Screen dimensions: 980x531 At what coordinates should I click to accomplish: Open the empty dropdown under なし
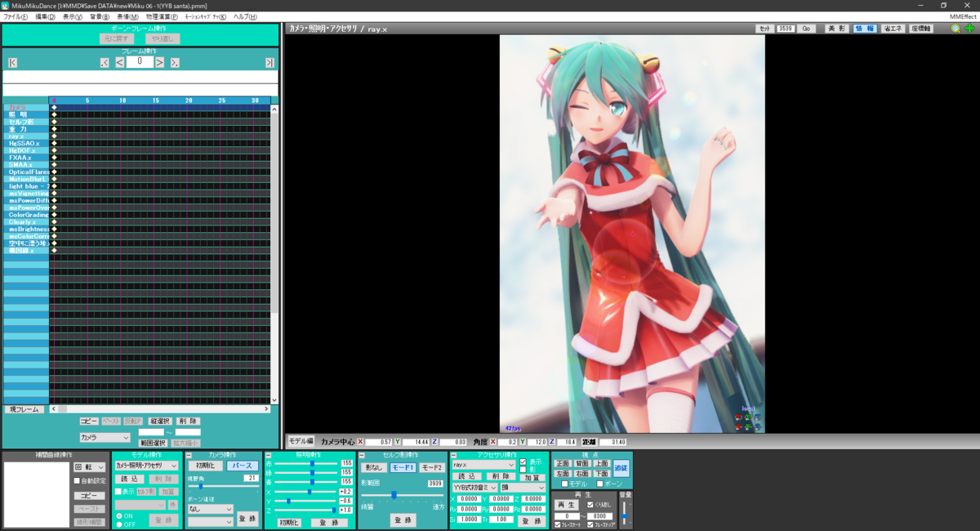click(x=210, y=521)
